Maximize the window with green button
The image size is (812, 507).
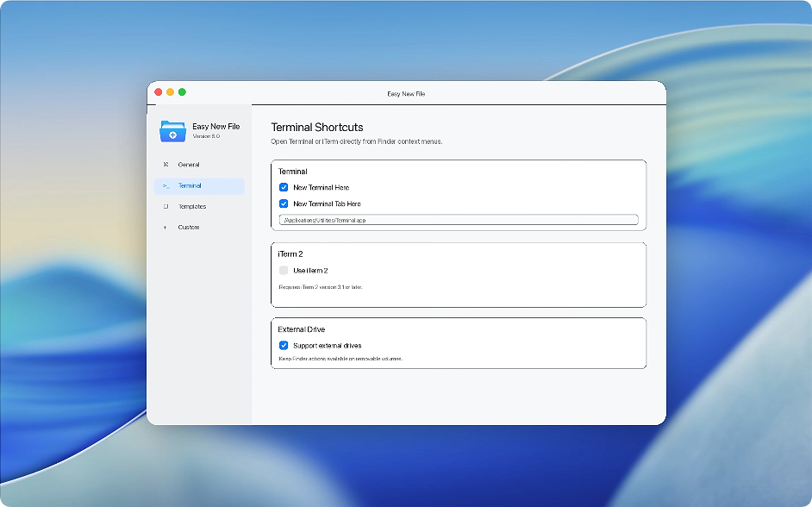(182, 92)
